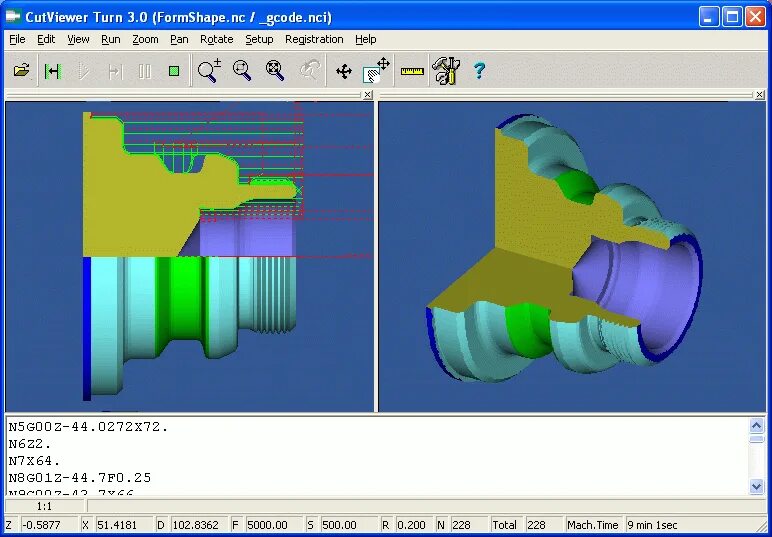Open the Registration menu
This screenshot has width=772, height=537.
point(314,39)
